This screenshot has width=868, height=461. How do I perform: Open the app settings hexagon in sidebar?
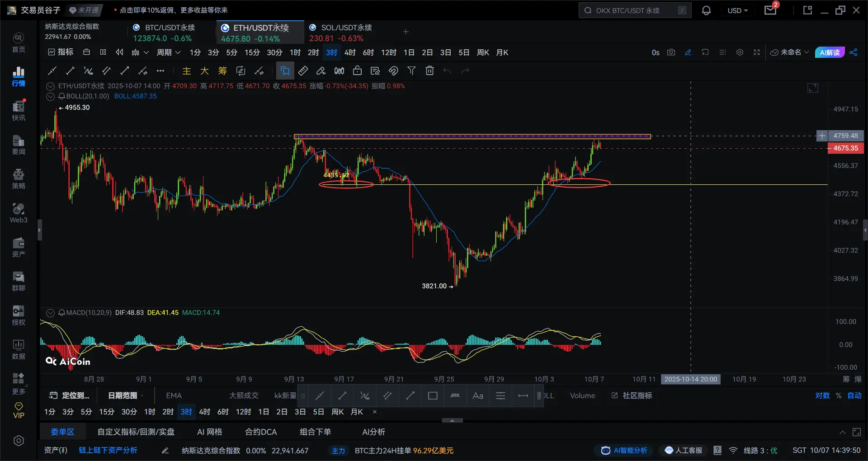19,441
